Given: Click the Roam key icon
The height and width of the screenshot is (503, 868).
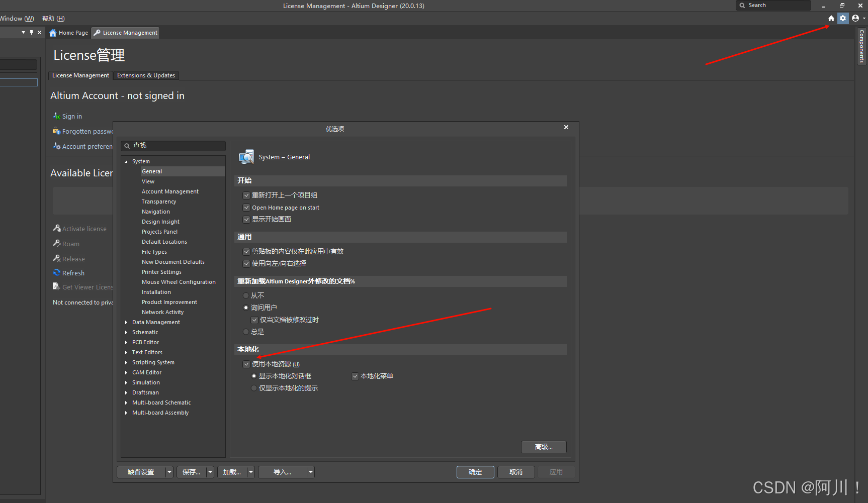Looking at the screenshot, I should click(x=57, y=243).
